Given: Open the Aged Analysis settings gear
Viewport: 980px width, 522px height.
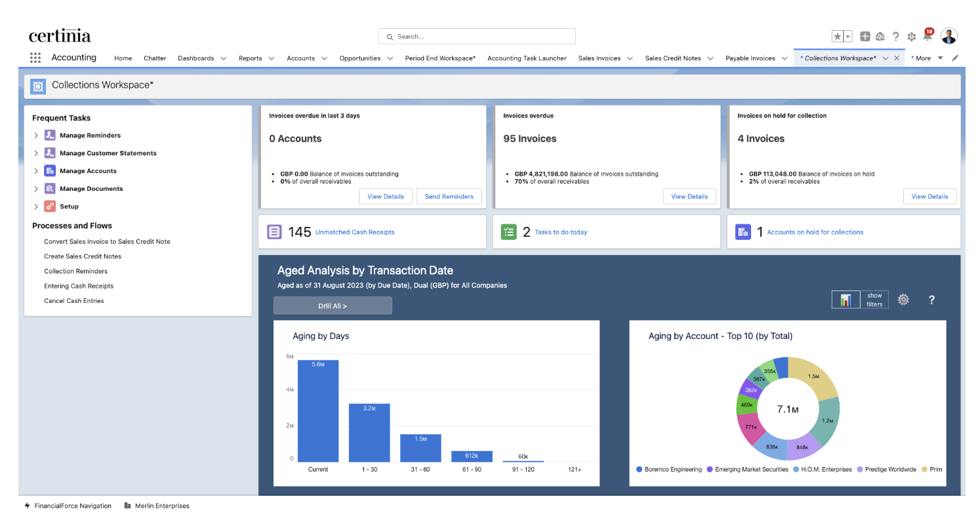Looking at the screenshot, I should [x=903, y=300].
